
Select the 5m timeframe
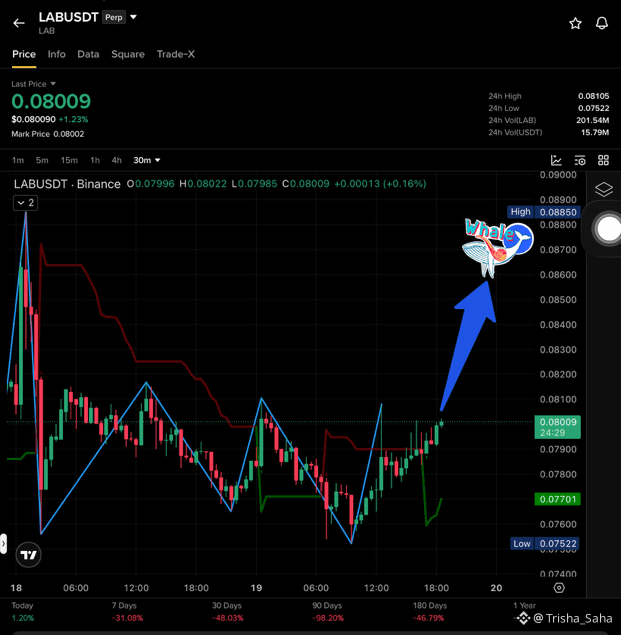(42, 160)
